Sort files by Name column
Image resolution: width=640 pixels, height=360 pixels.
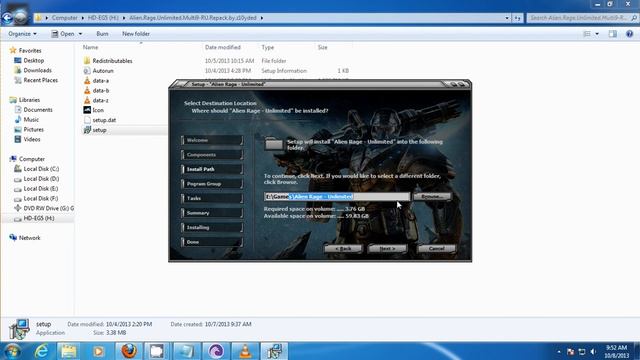pyautogui.click(x=90, y=47)
